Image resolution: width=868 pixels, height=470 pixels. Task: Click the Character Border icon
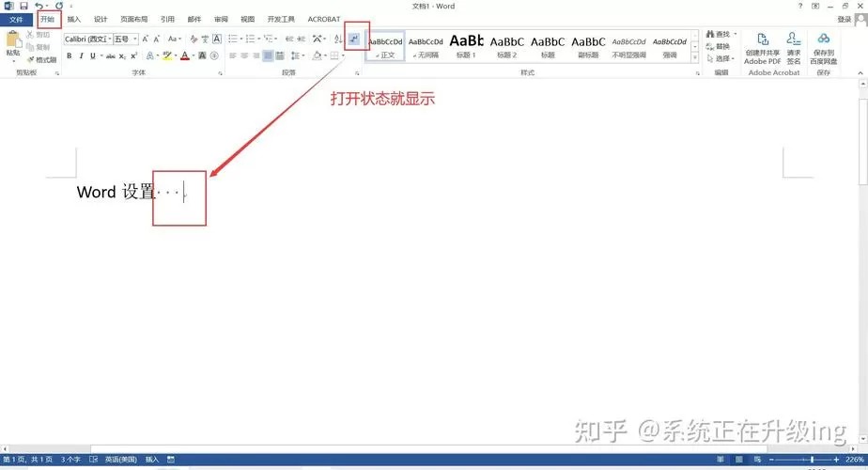coord(217,39)
